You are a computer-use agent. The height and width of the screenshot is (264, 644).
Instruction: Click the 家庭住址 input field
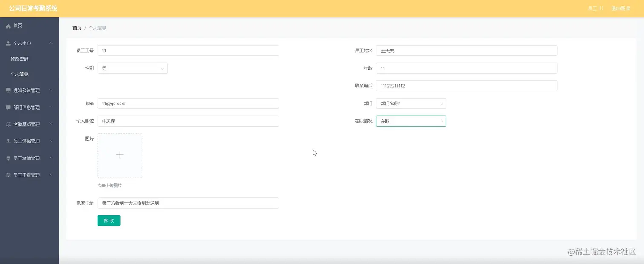[x=188, y=203]
